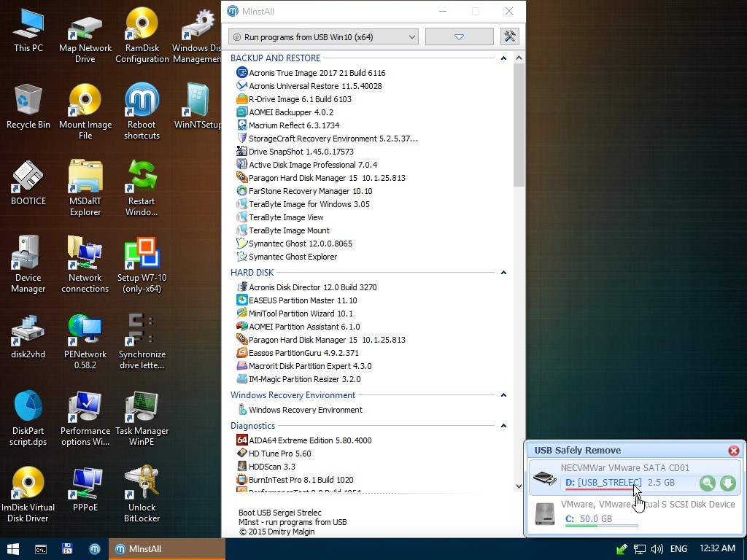Open the Windows Start button
The height and width of the screenshot is (560, 747).
(x=13, y=549)
